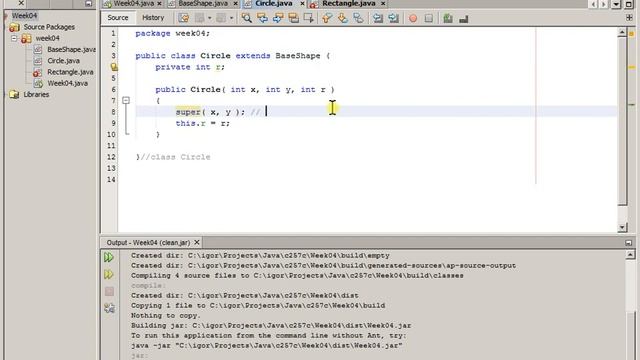Open Output settings icon
This screenshot has width=640, height=360.
[x=109, y=308]
